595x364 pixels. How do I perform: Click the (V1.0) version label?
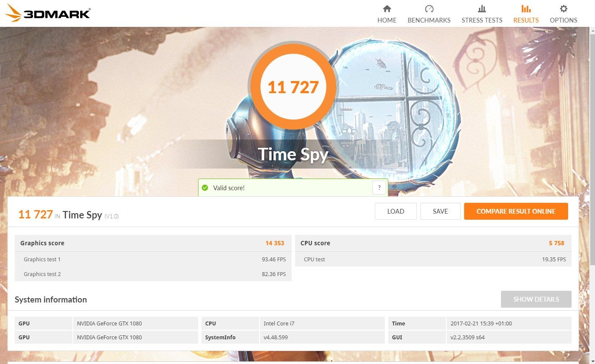[111, 216]
